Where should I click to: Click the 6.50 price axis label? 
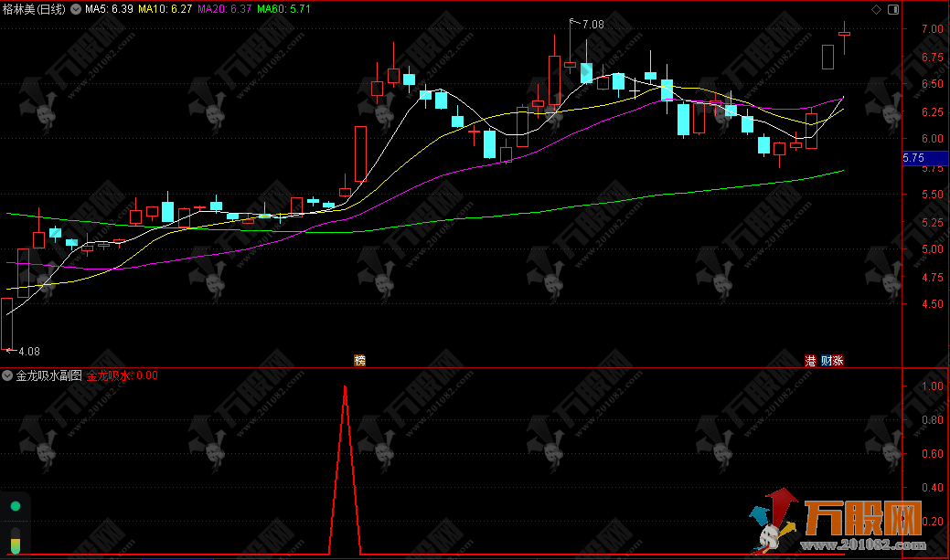click(x=933, y=84)
